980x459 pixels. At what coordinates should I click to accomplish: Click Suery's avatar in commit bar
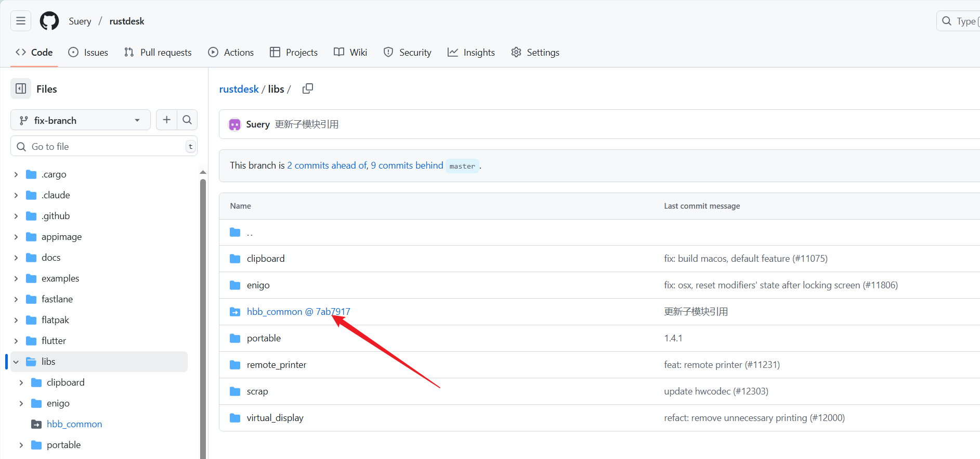pyautogui.click(x=235, y=124)
